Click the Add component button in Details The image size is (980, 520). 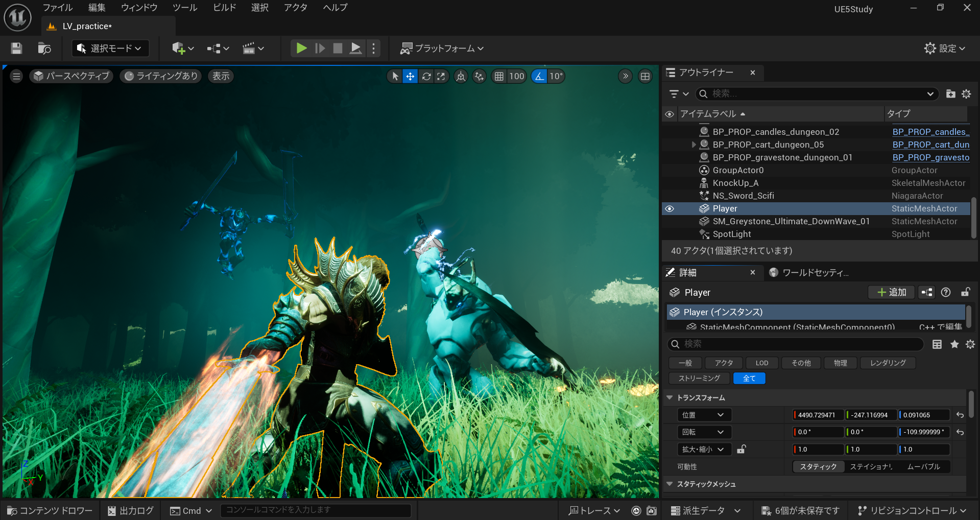click(x=892, y=292)
